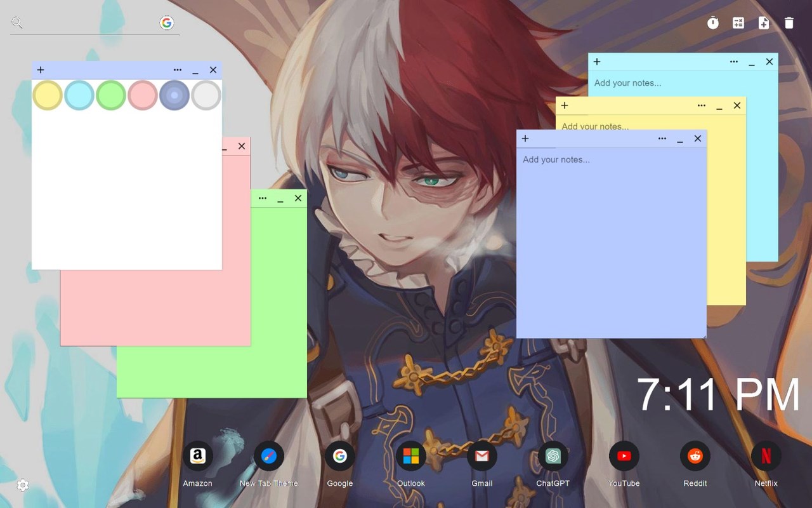Viewport: 812px width, 508px height.
Task: Minimize the purple note
Action: 680,140
